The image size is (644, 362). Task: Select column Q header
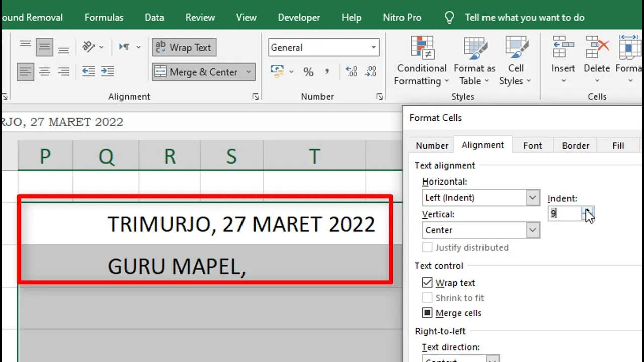pos(106,156)
